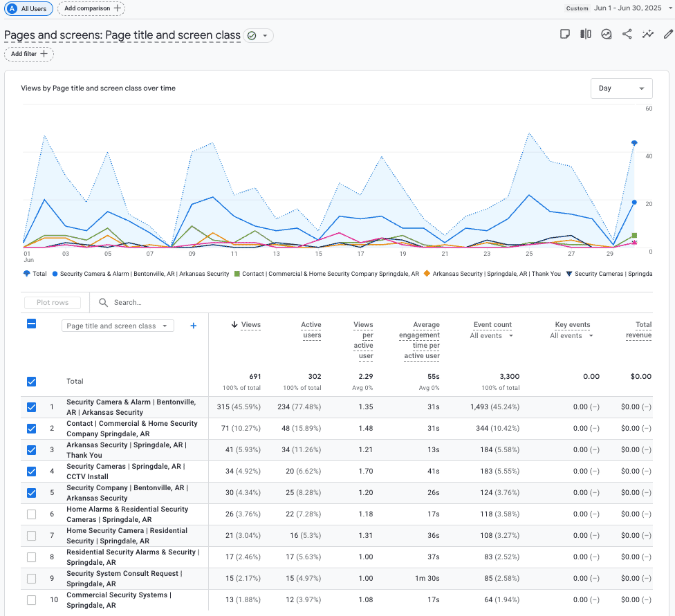
Task: Click the compare columns icon
Action: tap(586, 34)
